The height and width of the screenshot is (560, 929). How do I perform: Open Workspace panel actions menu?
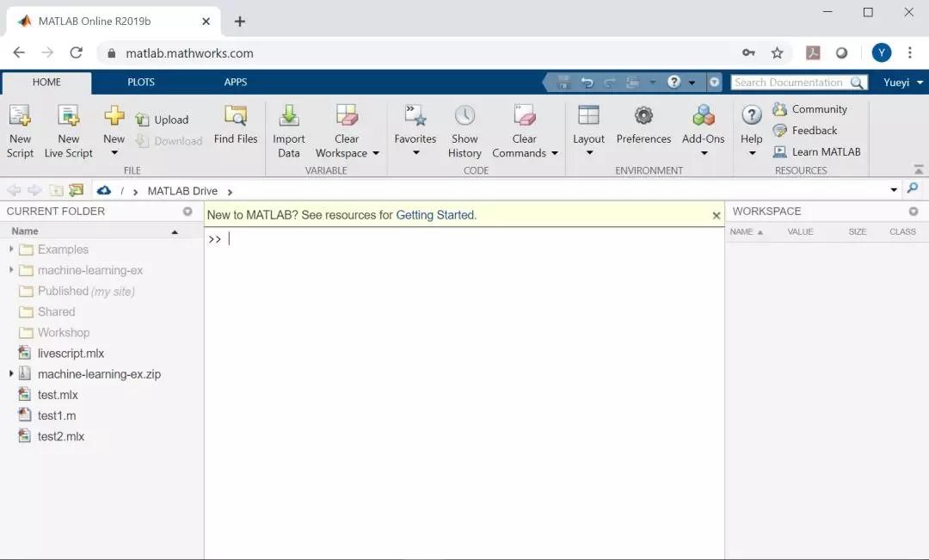(914, 211)
